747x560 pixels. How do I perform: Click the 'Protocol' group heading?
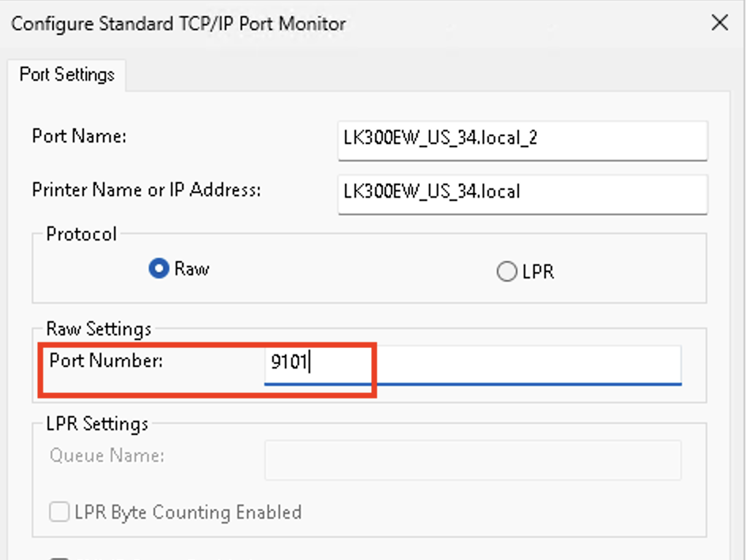[82, 235]
